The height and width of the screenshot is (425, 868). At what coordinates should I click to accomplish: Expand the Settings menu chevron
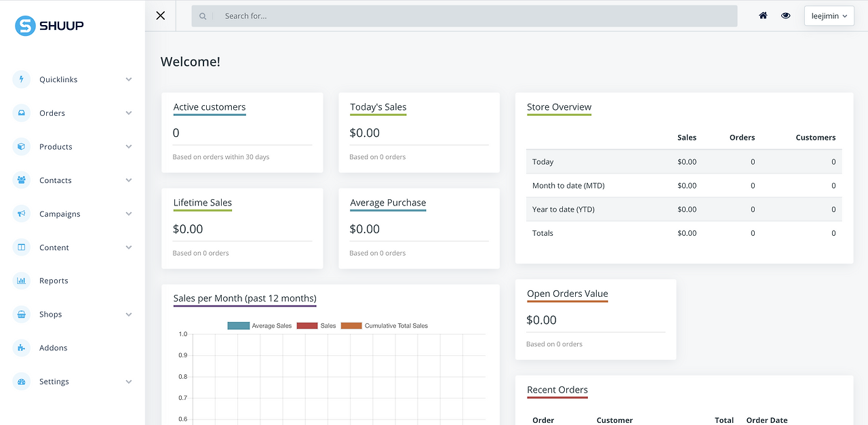[x=129, y=382]
